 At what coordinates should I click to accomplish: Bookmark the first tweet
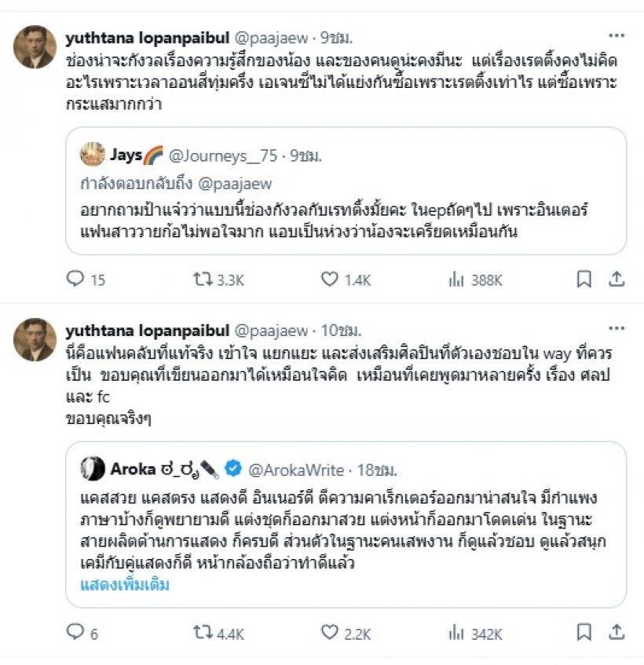click(584, 279)
